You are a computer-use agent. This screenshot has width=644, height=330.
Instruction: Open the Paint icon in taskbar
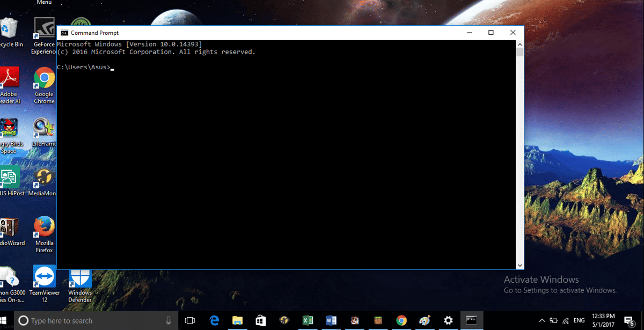click(425, 320)
